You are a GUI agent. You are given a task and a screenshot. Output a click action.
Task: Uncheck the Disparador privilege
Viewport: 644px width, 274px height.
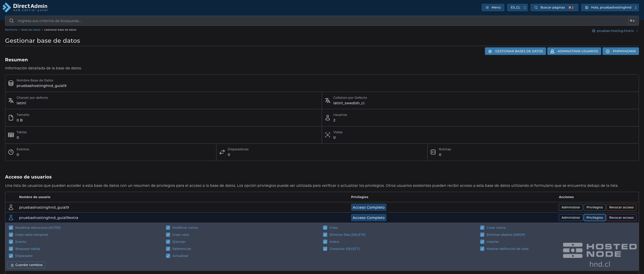tap(11, 256)
